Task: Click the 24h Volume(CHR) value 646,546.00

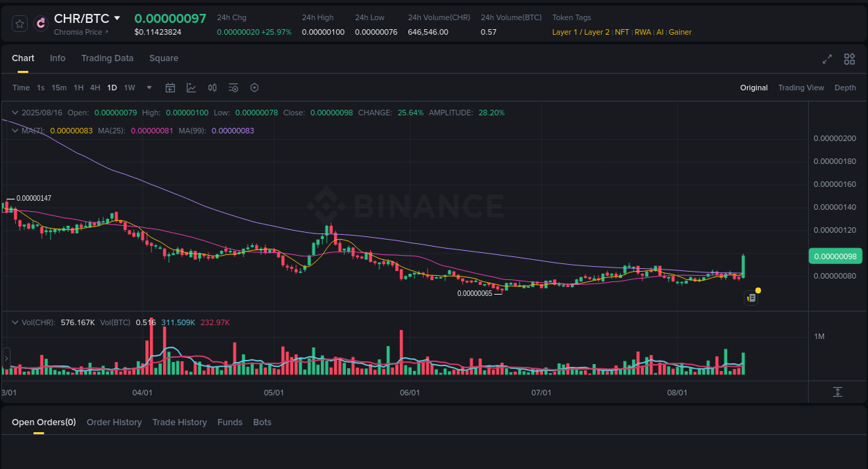Action: (x=428, y=32)
